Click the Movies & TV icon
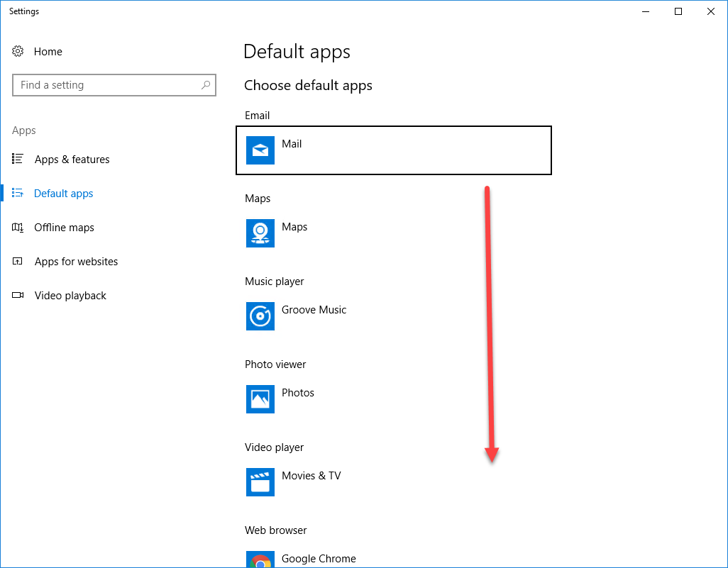The width and height of the screenshot is (728, 568). pyautogui.click(x=260, y=482)
